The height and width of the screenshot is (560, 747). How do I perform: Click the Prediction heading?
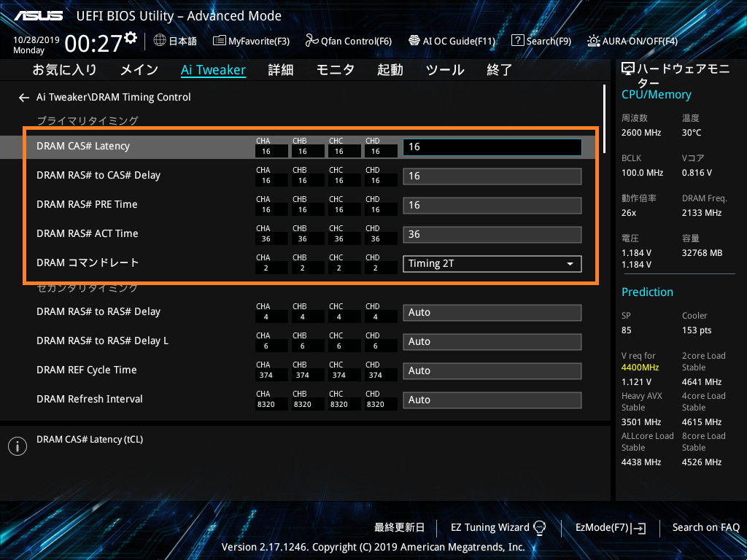coord(647,292)
